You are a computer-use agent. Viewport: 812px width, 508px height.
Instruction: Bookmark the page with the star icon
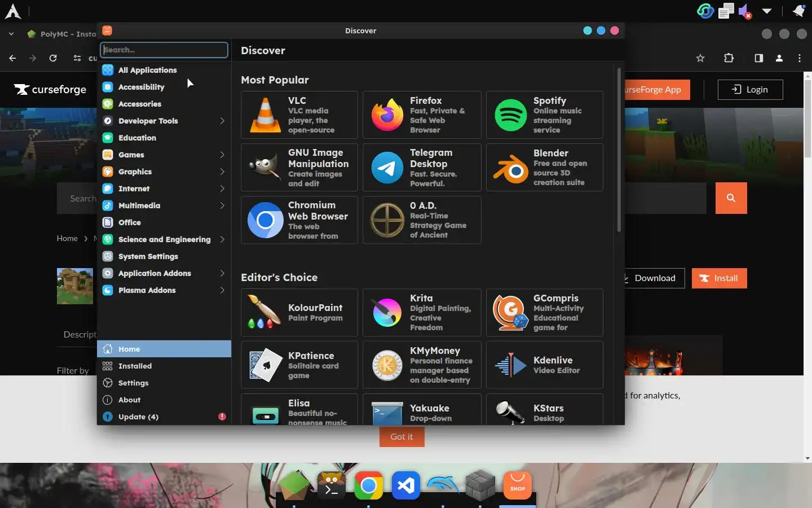click(700, 58)
